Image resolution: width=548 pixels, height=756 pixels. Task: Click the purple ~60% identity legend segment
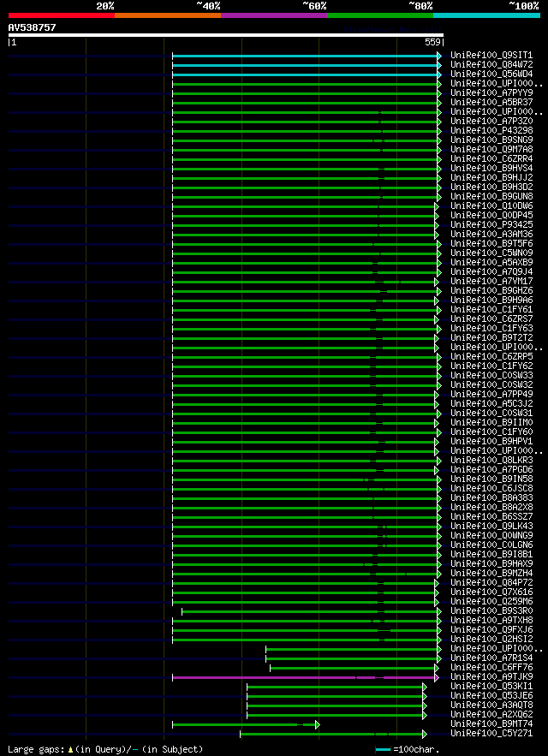point(274,15)
